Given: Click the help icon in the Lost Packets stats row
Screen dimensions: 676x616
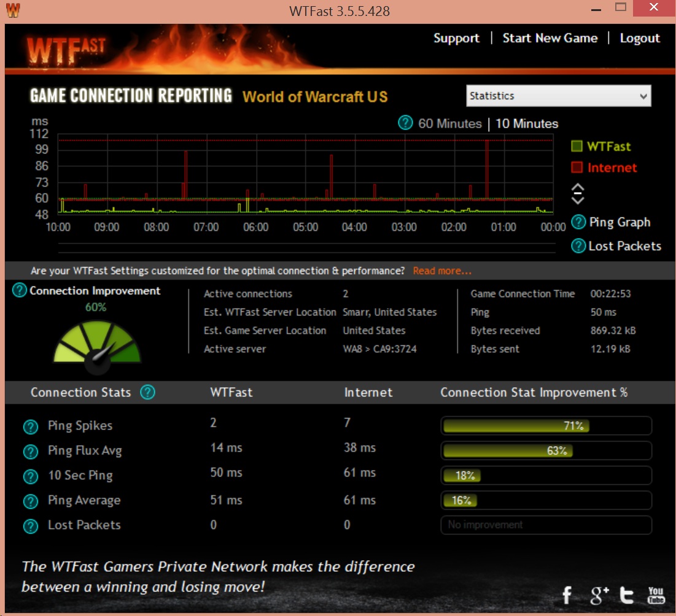Looking at the screenshot, I should 31,526.
